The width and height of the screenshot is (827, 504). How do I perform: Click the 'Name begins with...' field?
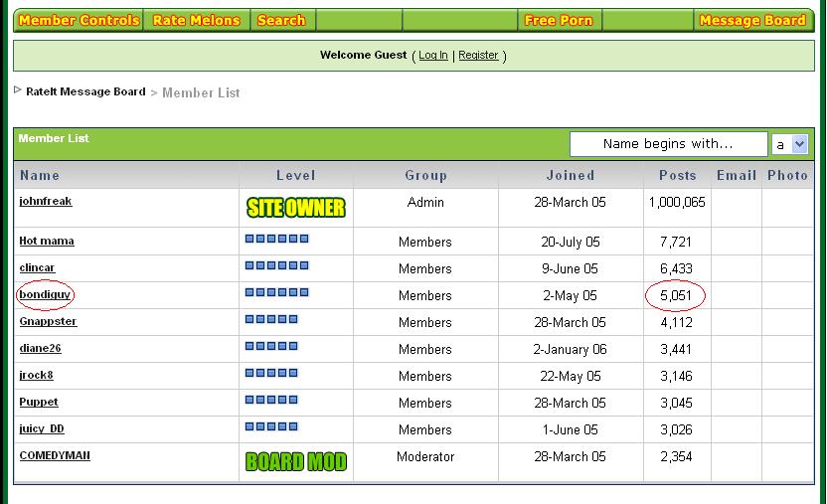(x=668, y=144)
